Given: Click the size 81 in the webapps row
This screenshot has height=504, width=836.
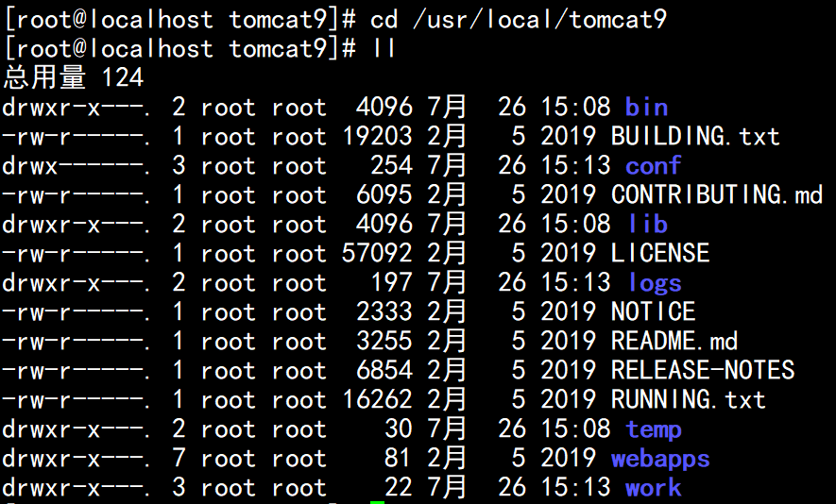Looking at the screenshot, I should coord(399,458).
